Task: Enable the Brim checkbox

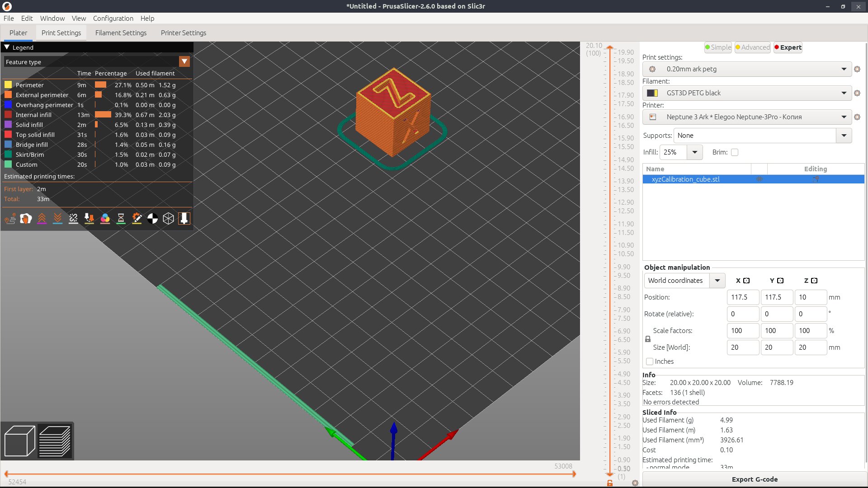Action: pyautogui.click(x=735, y=152)
